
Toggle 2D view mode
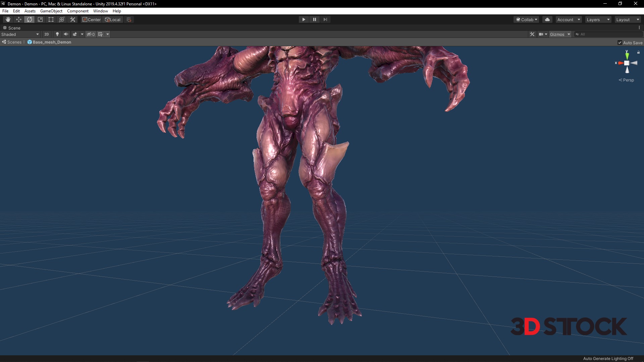click(47, 34)
